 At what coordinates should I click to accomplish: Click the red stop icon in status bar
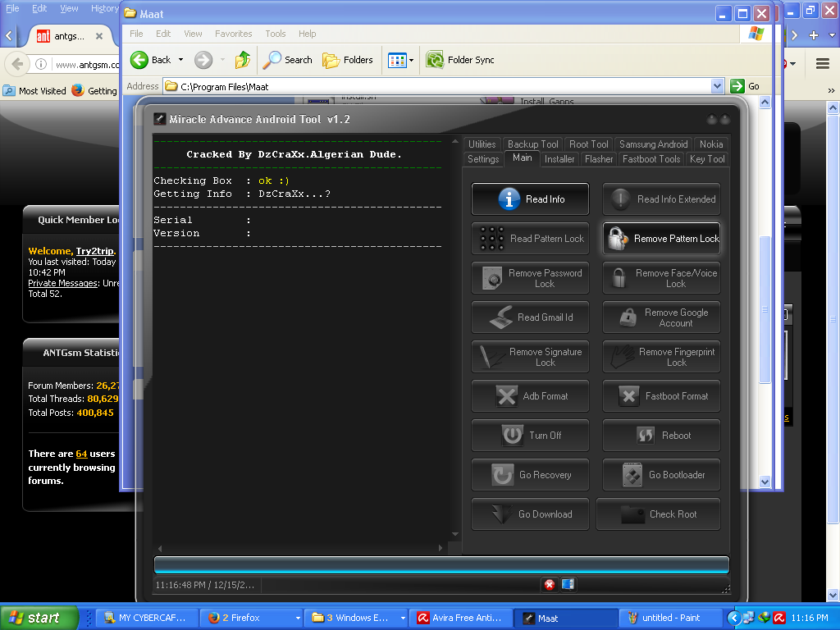[x=549, y=585]
